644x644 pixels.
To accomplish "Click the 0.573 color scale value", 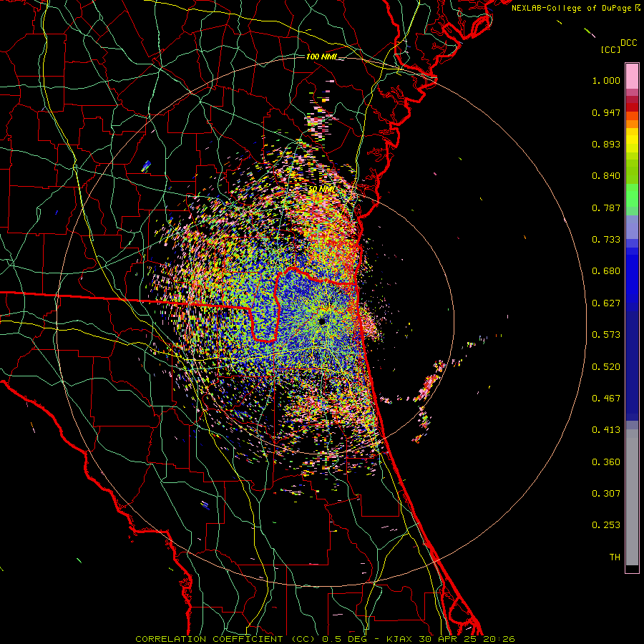I will click(606, 335).
